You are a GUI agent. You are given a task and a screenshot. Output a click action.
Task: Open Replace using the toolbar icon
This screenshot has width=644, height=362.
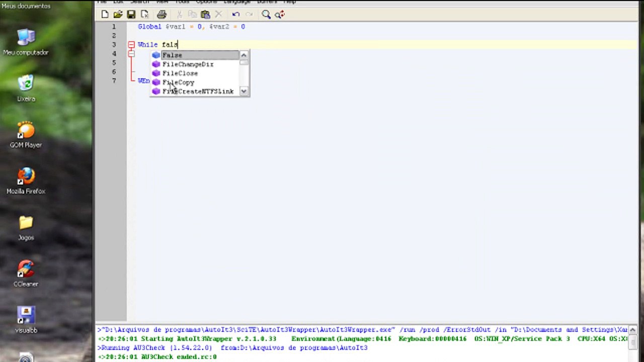pos(280,15)
